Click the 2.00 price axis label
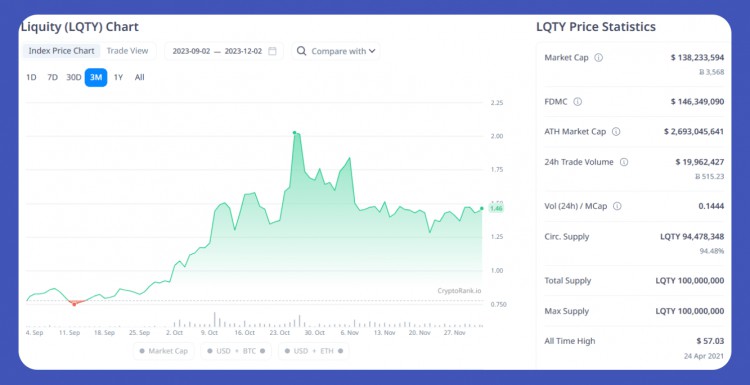 tap(496, 136)
